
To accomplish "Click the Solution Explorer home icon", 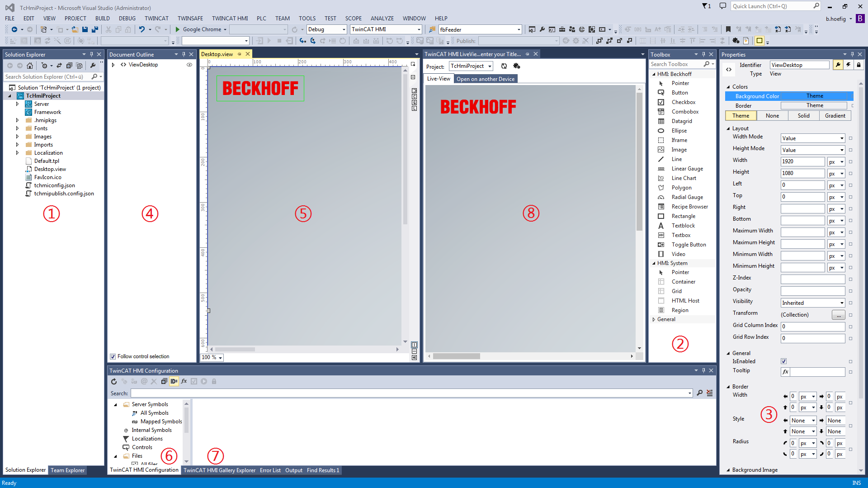I will 29,66.
